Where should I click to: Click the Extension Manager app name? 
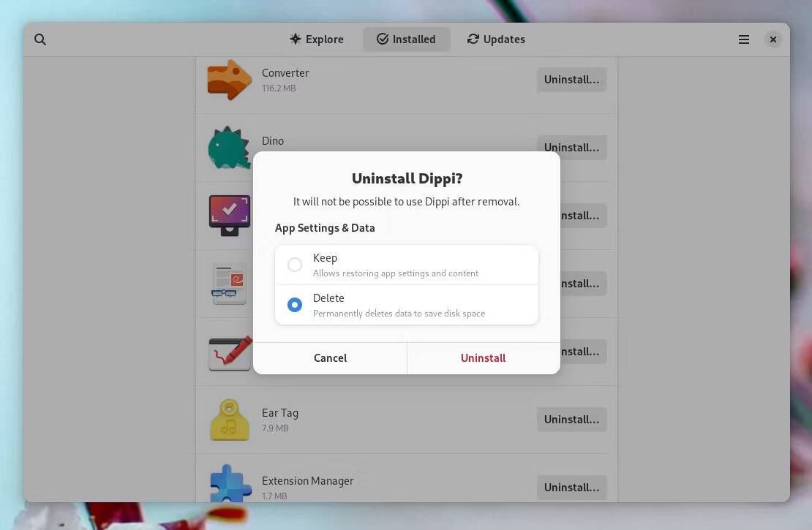307,481
